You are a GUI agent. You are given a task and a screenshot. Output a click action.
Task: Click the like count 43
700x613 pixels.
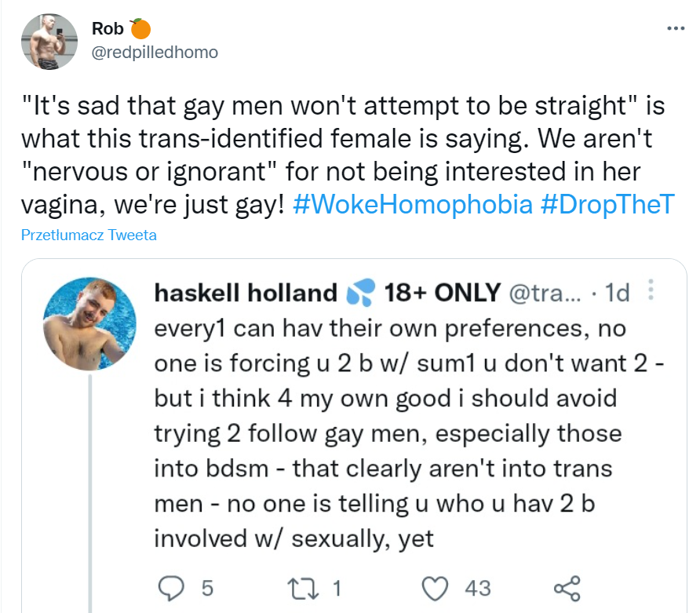tap(478, 589)
